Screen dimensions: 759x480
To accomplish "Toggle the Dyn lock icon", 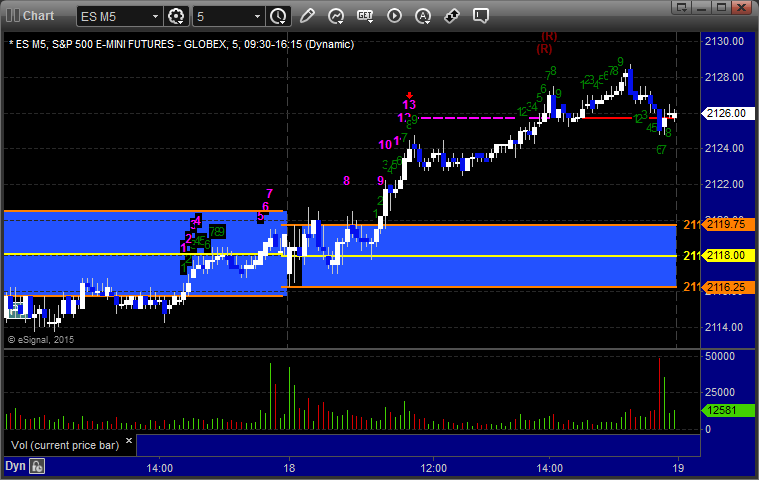I will (x=37, y=466).
